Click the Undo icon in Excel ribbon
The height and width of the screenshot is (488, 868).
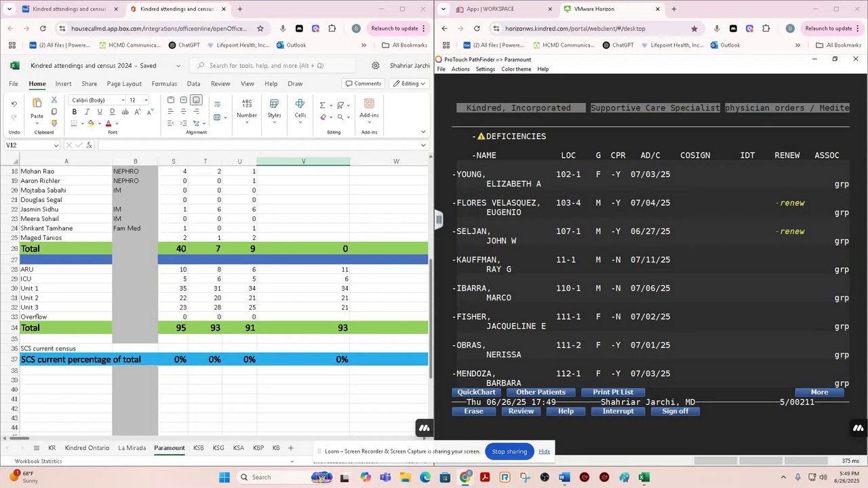point(14,104)
